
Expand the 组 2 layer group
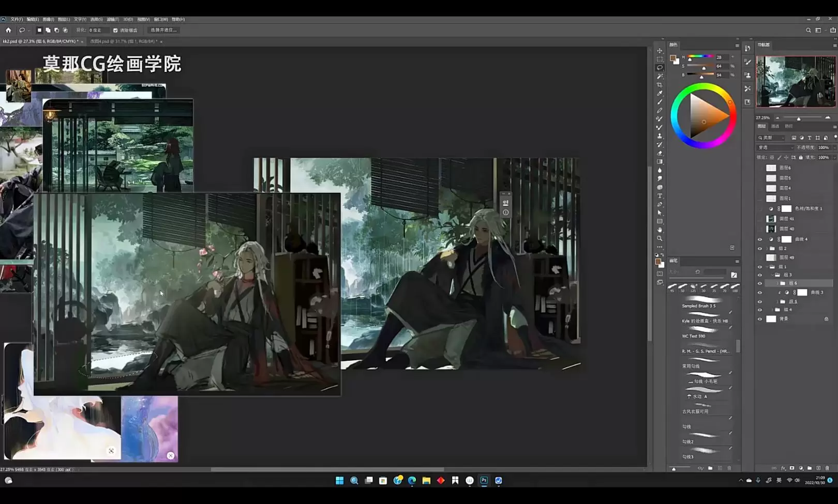(x=767, y=249)
